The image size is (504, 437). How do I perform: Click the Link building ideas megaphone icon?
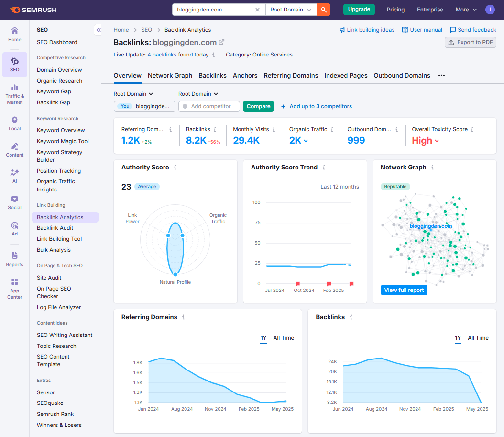(x=341, y=29)
